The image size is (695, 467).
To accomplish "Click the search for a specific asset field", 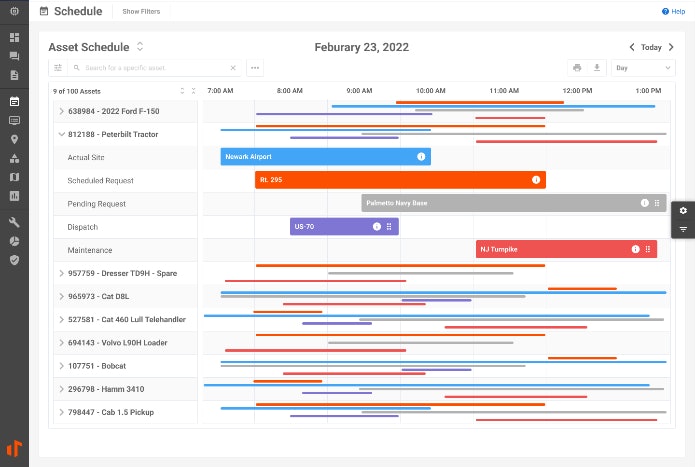I will pyautogui.click(x=155, y=68).
